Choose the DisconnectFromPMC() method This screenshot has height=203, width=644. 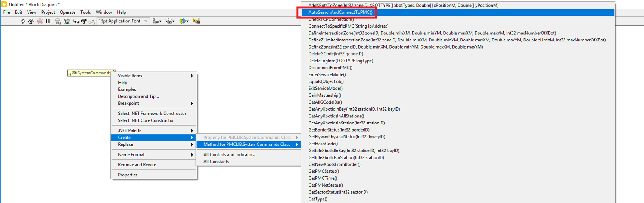330,68
